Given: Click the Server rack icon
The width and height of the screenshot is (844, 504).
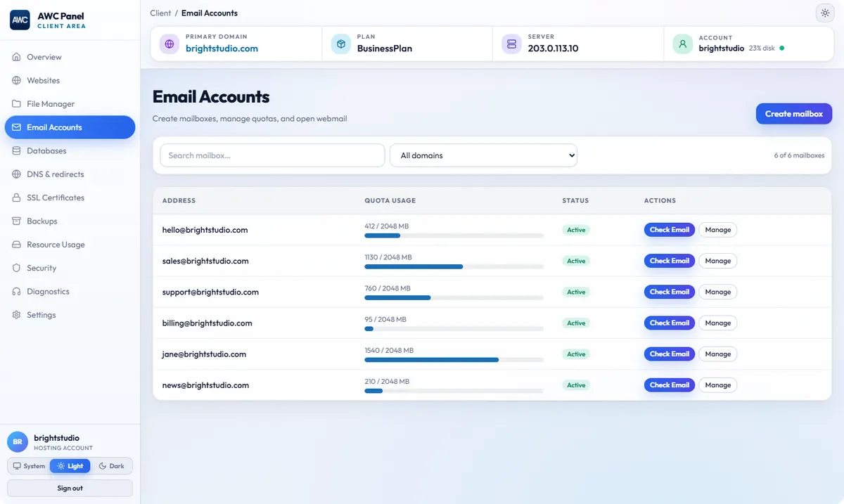Looking at the screenshot, I should (x=512, y=44).
